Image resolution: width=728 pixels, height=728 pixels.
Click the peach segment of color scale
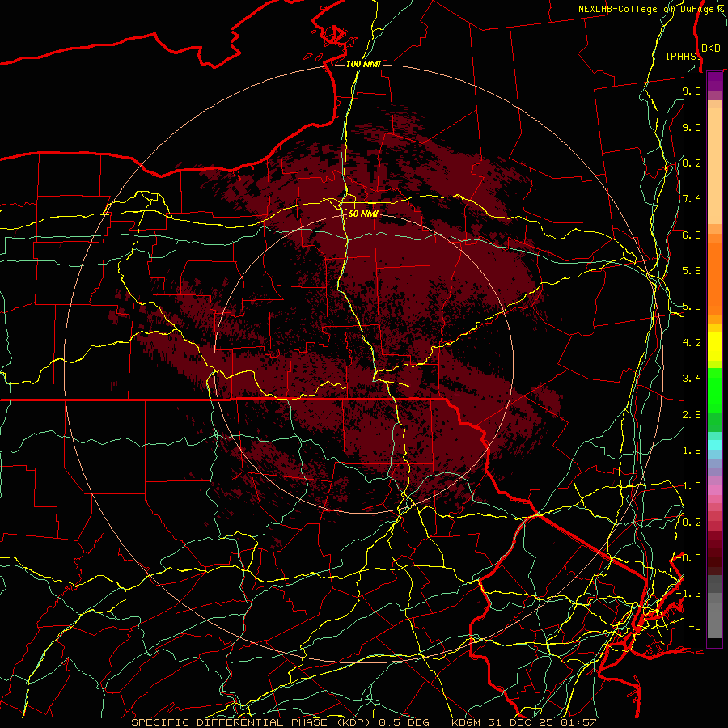[x=714, y=166]
